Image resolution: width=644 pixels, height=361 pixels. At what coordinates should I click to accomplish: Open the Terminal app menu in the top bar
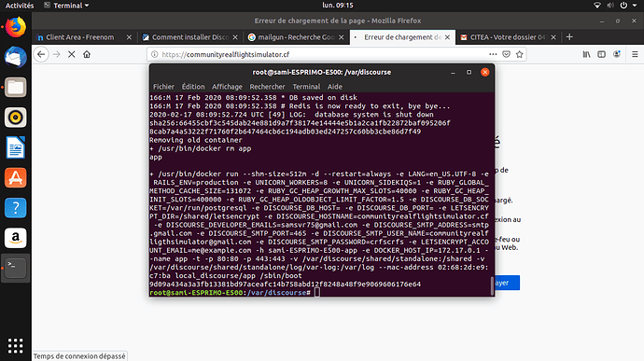click(x=66, y=6)
